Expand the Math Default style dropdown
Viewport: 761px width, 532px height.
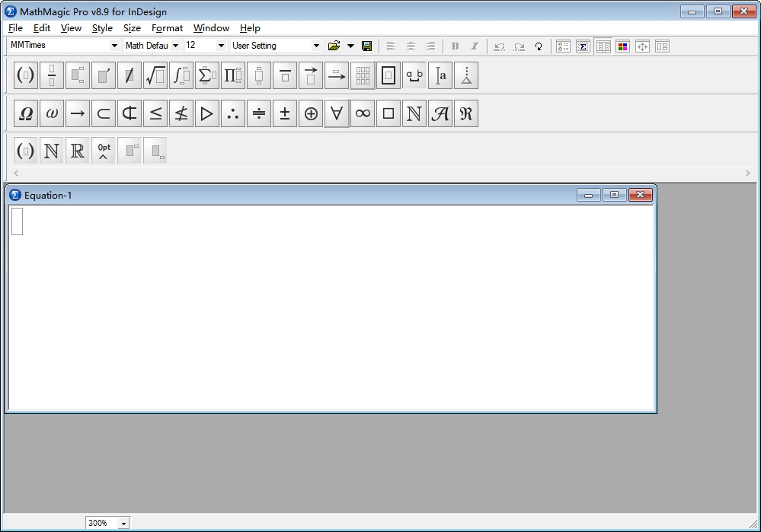click(176, 46)
